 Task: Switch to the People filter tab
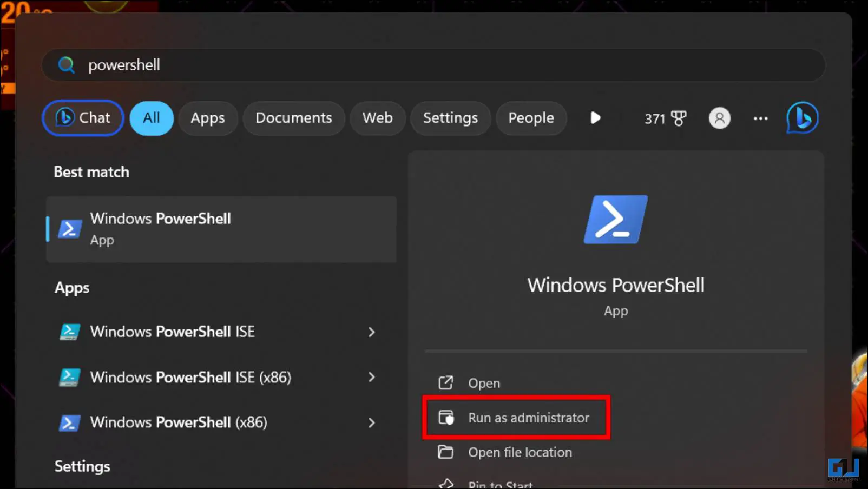tap(531, 118)
